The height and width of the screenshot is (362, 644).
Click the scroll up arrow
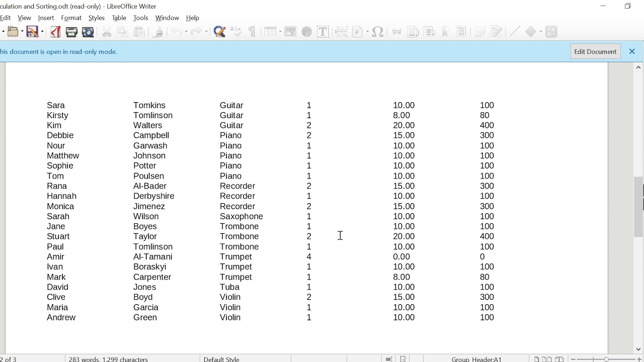pyautogui.click(x=638, y=67)
